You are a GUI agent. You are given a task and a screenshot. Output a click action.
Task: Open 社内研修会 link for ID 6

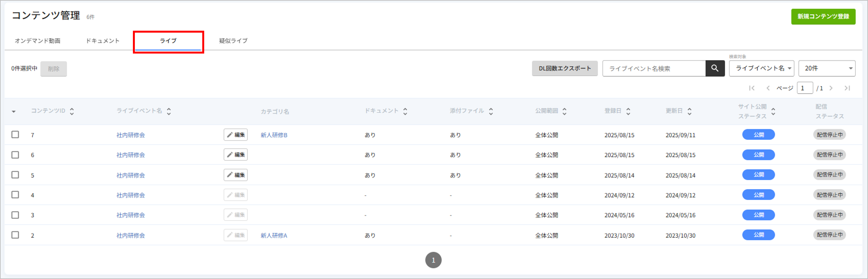click(x=131, y=155)
